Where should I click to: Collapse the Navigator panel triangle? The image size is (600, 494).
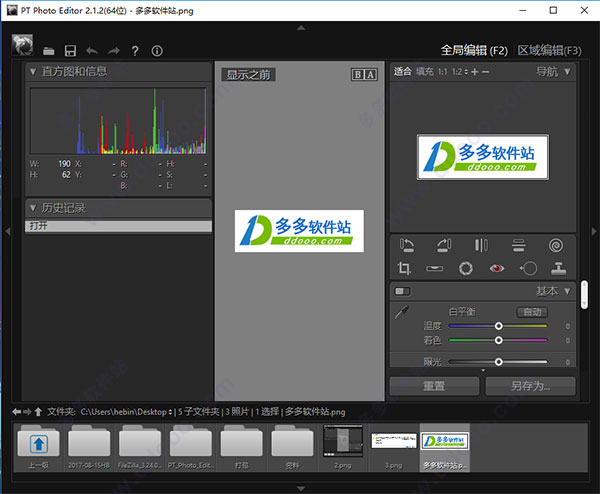[567, 72]
